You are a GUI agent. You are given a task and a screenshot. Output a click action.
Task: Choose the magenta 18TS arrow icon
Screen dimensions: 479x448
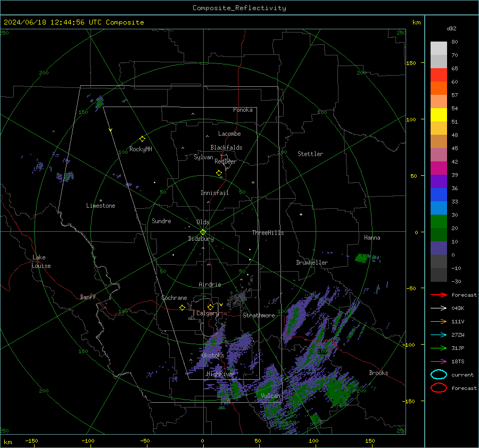point(439,362)
